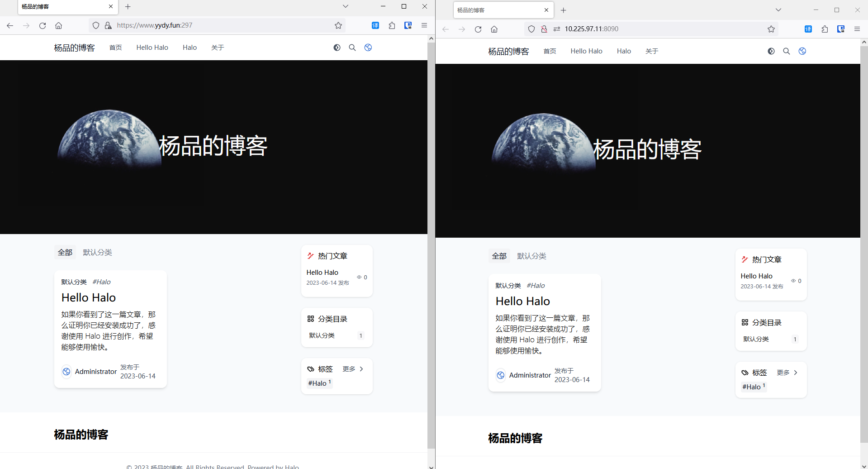Open Hello Halo post title in right blog card
This screenshot has height=469, width=868.
[x=523, y=301]
